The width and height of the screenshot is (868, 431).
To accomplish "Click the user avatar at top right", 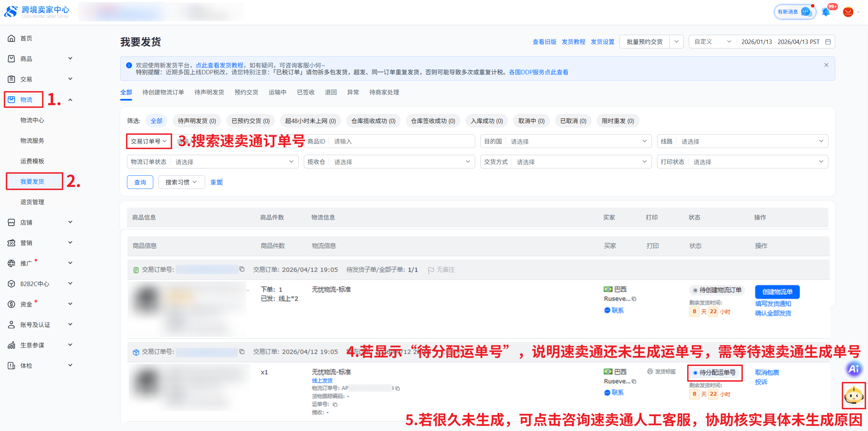I will coord(848,12).
